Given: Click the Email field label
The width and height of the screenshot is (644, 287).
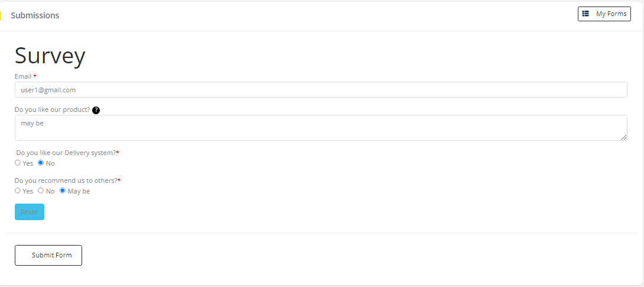Looking at the screenshot, I should pos(23,76).
